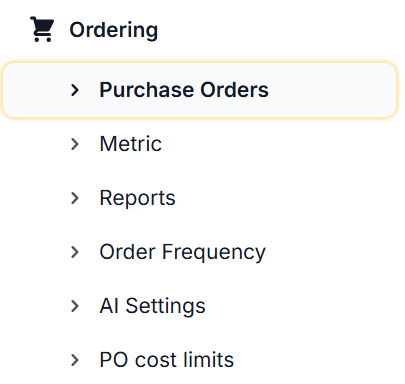
Task: Select the PO cost limits entry
Action: coord(167,360)
